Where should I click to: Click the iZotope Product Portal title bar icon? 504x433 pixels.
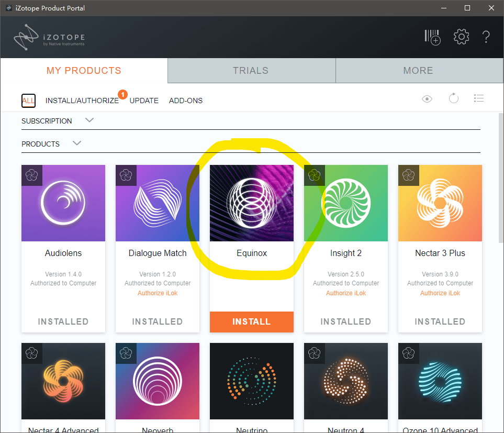point(9,8)
